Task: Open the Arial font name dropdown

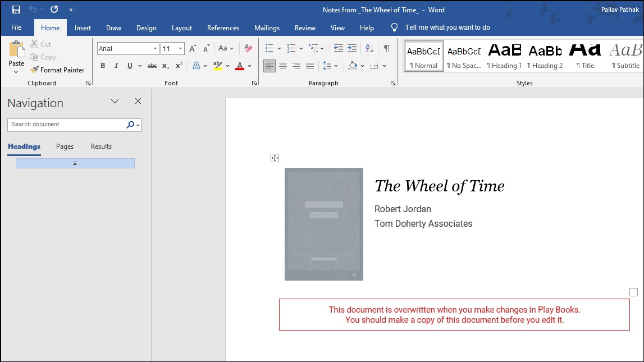Action: point(156,48)
